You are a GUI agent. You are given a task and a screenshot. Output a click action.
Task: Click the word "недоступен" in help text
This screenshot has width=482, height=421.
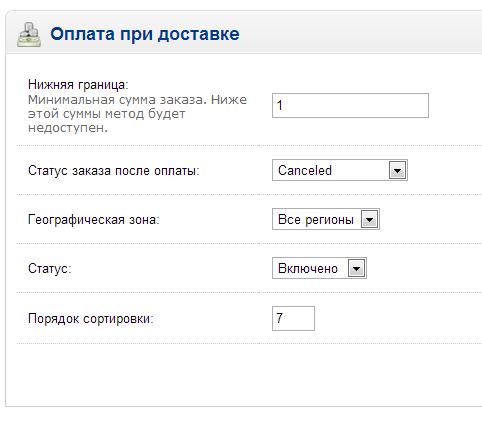coord(66,128)
